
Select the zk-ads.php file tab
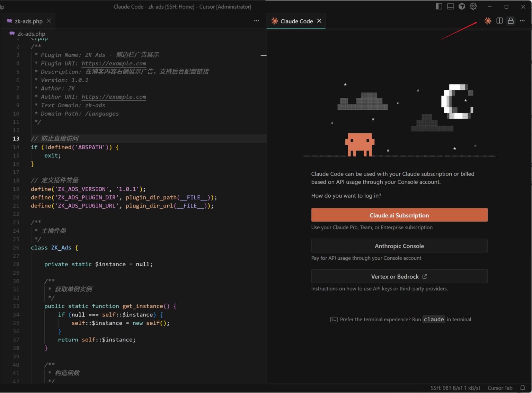(x=28, y=21)
